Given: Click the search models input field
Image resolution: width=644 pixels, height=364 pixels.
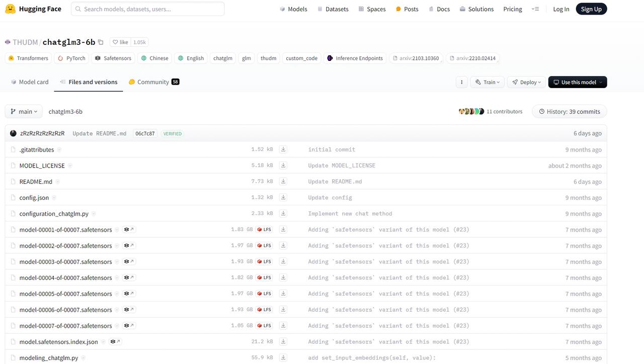Looking at the screenshot, I should pyautogui.click(x=148, y=9).
